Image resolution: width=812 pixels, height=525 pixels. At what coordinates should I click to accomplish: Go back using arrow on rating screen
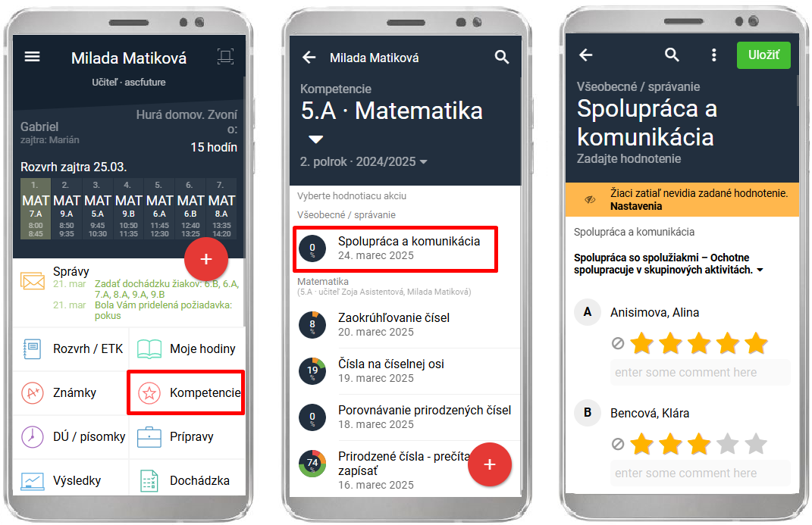click(586, 55)
